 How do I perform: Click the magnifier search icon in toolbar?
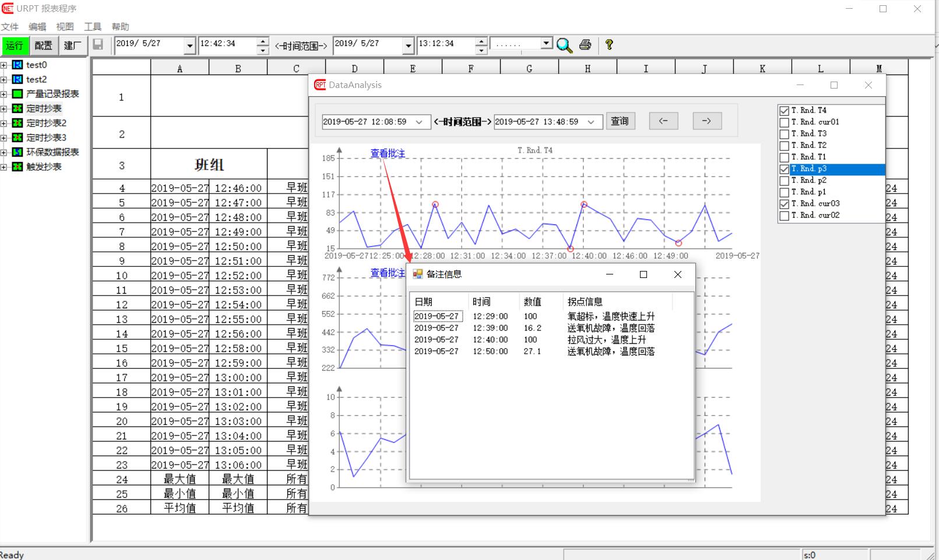coord(564,45)
